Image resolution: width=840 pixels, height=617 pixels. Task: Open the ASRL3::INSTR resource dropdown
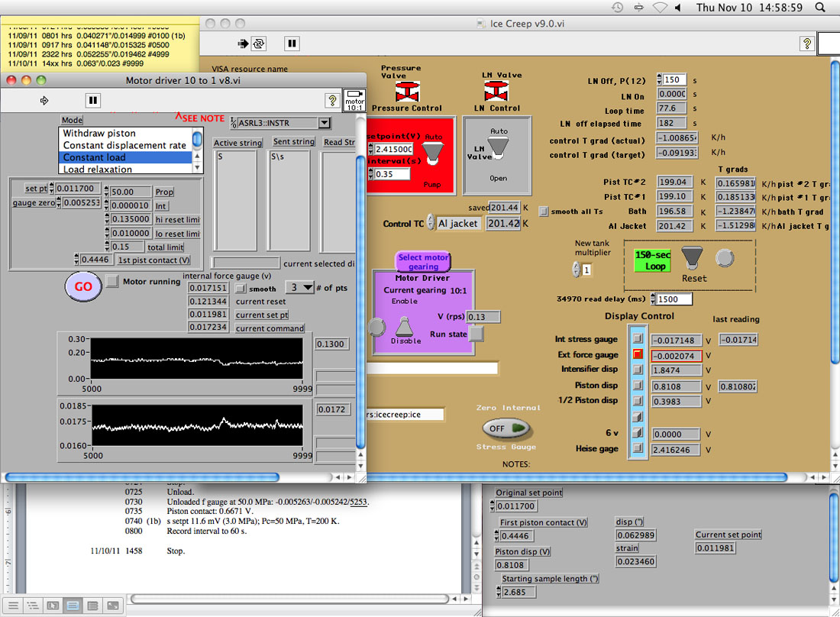click(324, 123)
